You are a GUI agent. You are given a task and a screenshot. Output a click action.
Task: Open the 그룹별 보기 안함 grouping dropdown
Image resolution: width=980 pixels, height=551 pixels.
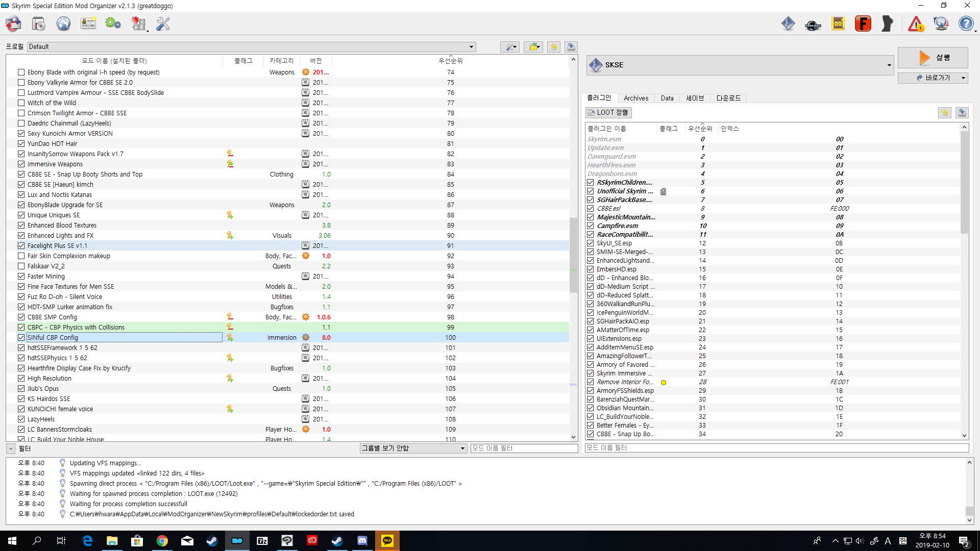pyautogui.click(x=413, y=448)
